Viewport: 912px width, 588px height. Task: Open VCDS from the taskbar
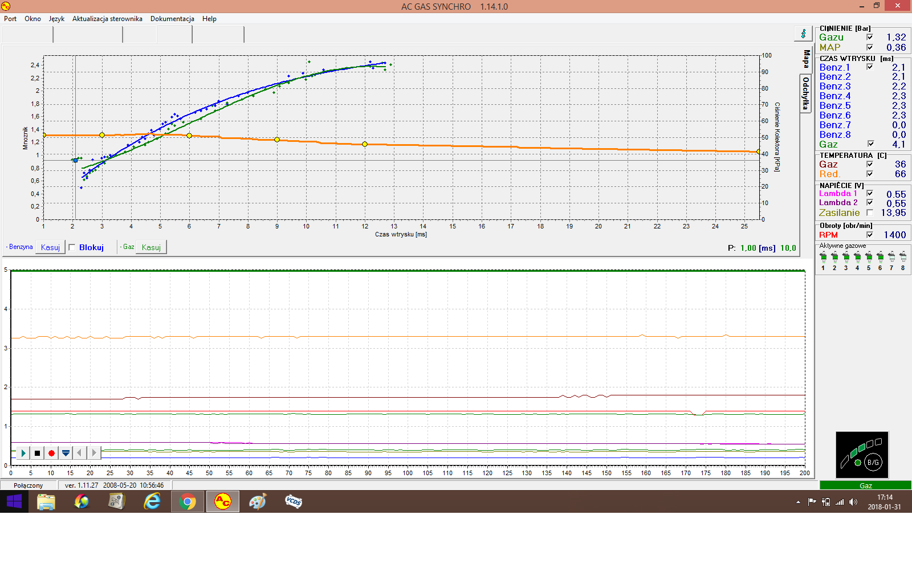293,501
